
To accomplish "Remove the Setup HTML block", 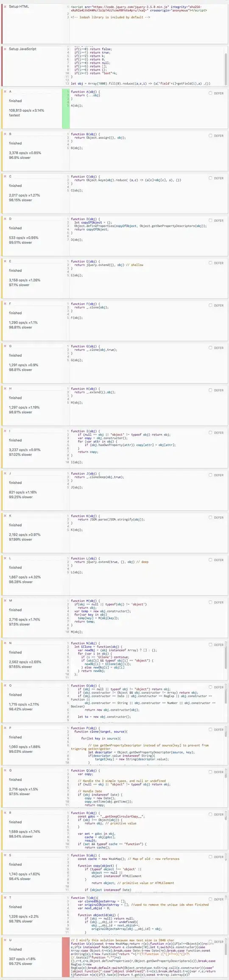I will 5,7.
